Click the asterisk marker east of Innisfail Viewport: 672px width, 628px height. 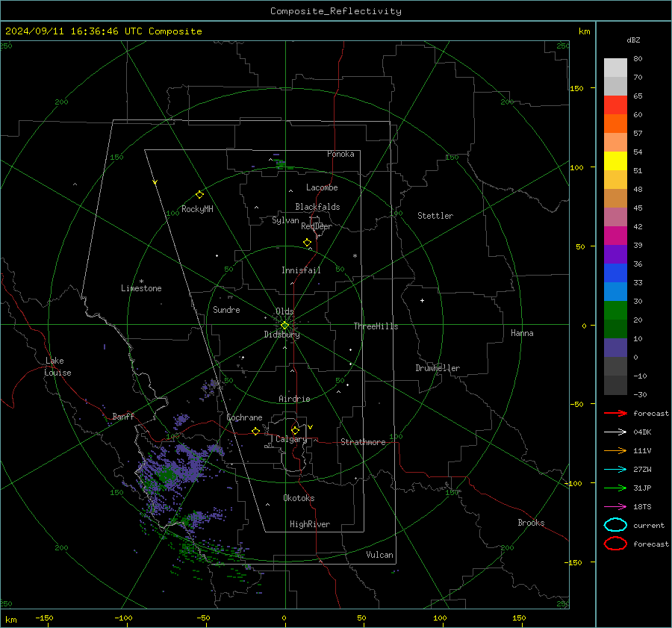click(x=355, y=256)
